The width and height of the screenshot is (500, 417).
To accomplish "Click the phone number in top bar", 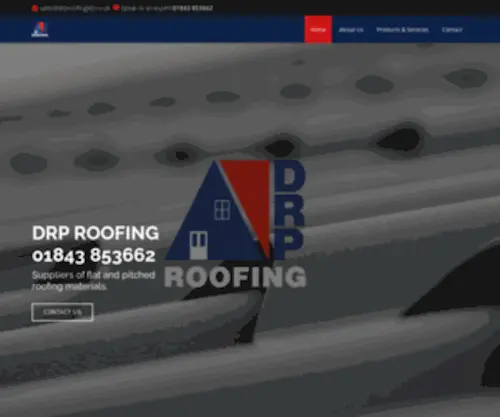I will [x=192, y=8].
